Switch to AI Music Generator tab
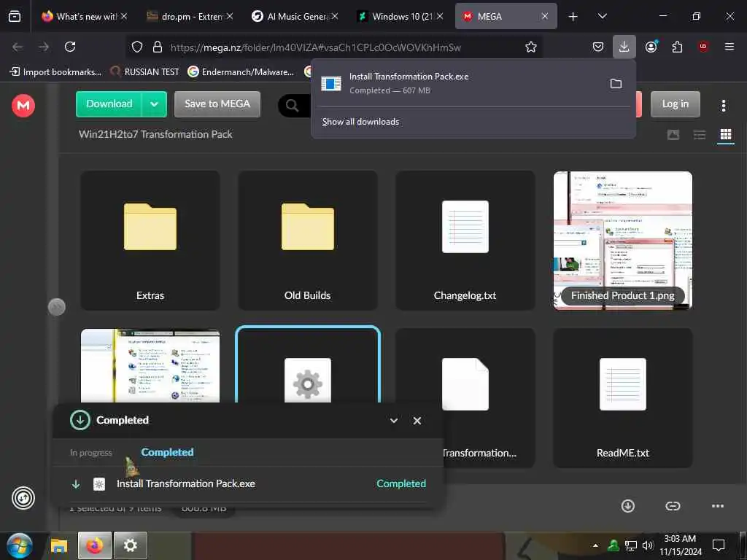Viewport: 747px width, 560px height. click(x=295, y=16)
